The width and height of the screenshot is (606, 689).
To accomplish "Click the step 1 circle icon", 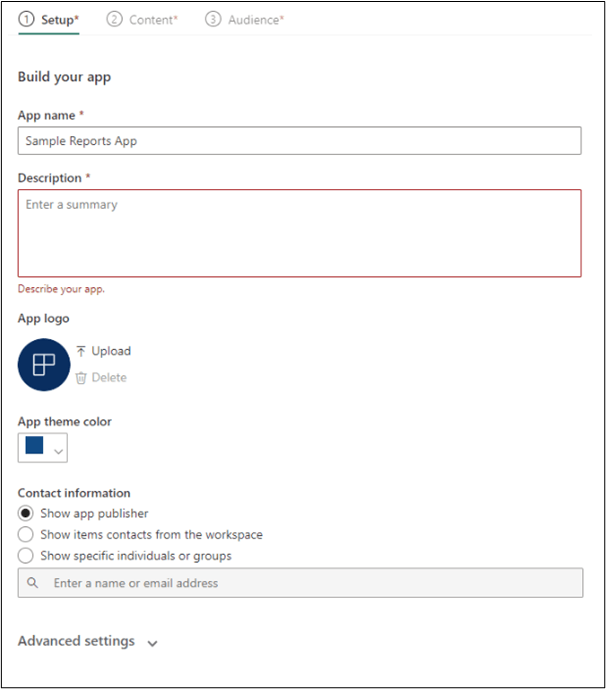I will (x=26, y=19).
